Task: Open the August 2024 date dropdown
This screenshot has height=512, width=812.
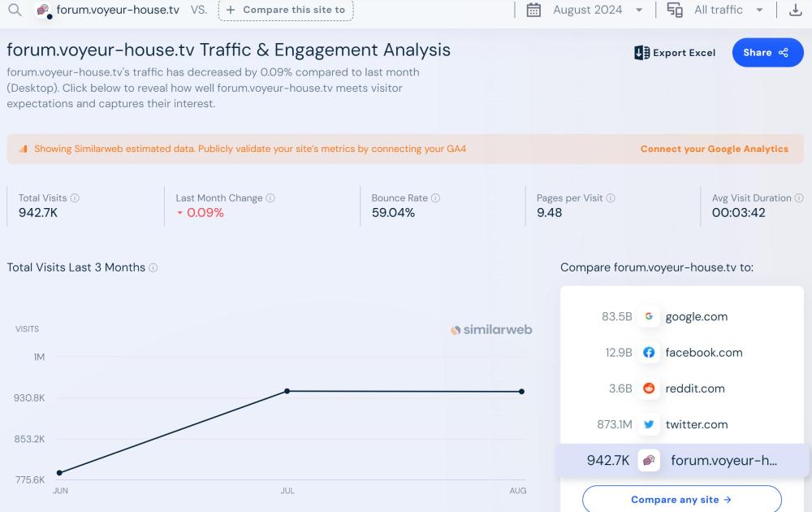Action: pyautogui.click(x=585, y=11)
